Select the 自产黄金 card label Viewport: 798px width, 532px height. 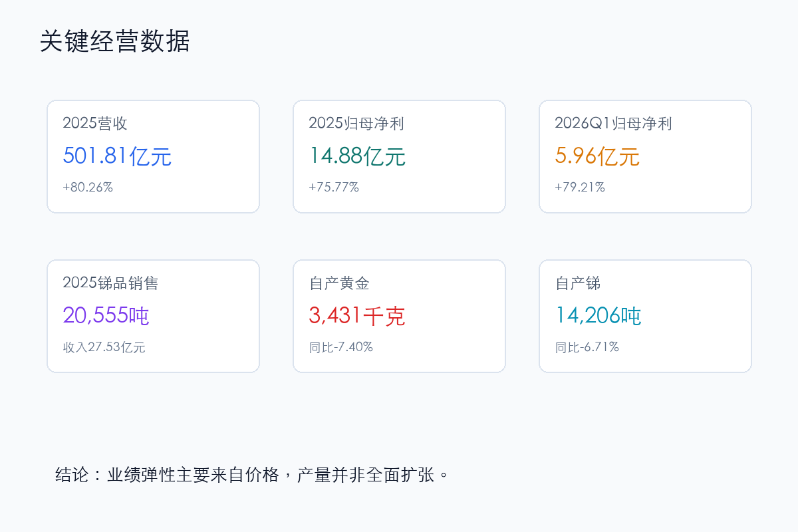click(339, 283)
